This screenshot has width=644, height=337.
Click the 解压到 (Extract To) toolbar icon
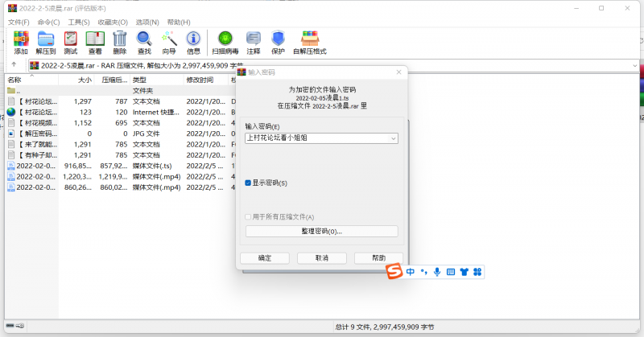tap(46, 42)
